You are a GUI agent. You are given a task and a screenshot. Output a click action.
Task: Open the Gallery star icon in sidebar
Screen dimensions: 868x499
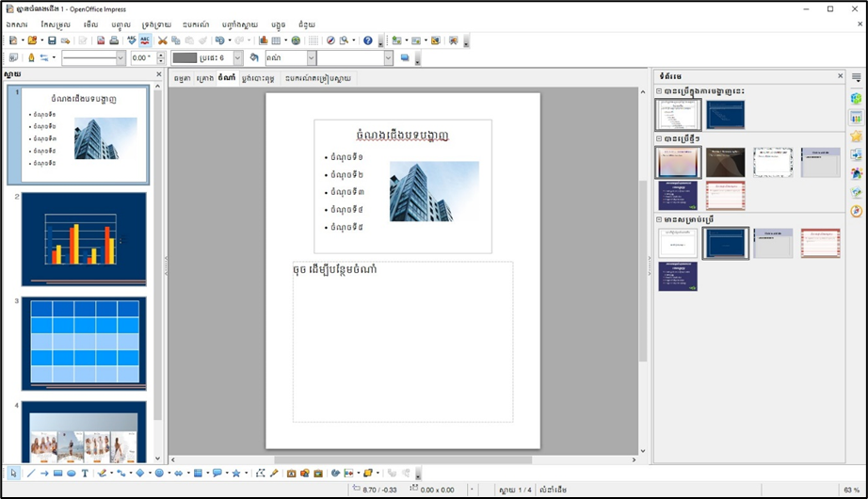[856, 137]
